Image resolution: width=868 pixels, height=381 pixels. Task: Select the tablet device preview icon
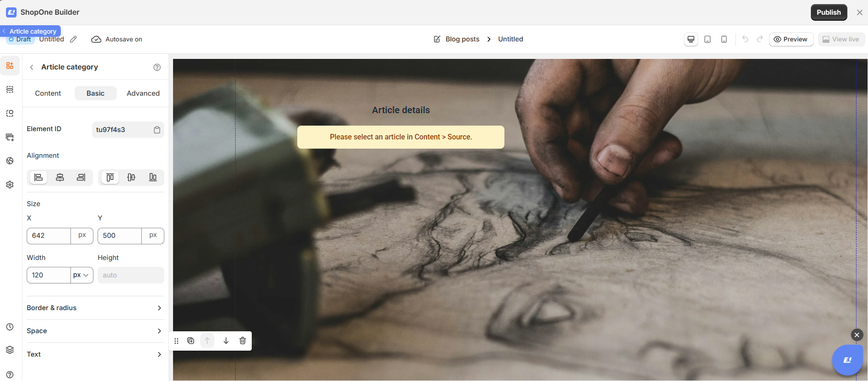coord(707,40)
